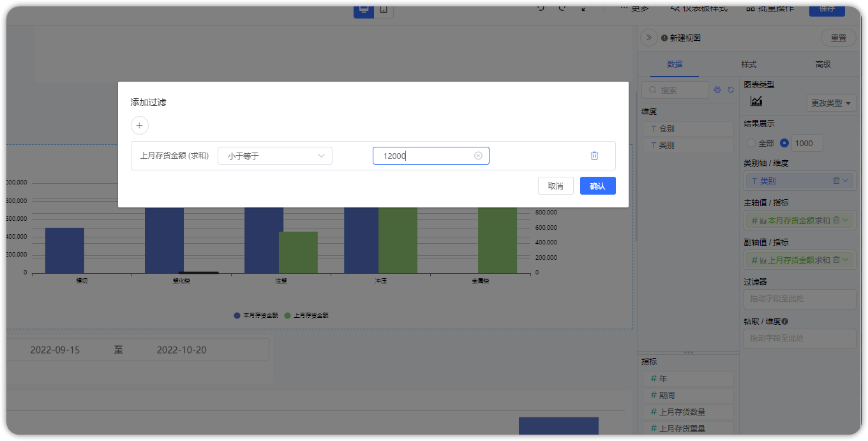Delete the 上月存货金额 filter row via trash icon

coord(594,156)
